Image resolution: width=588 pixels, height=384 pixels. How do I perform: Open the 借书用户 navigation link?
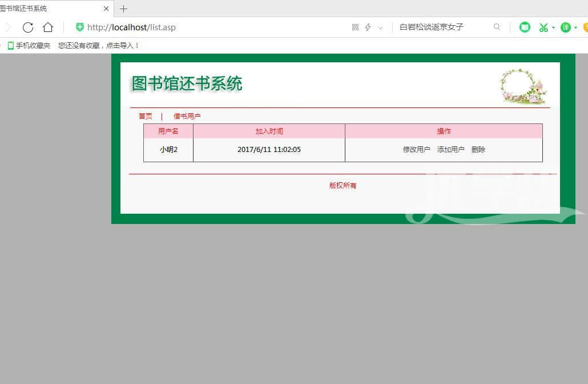187,117
